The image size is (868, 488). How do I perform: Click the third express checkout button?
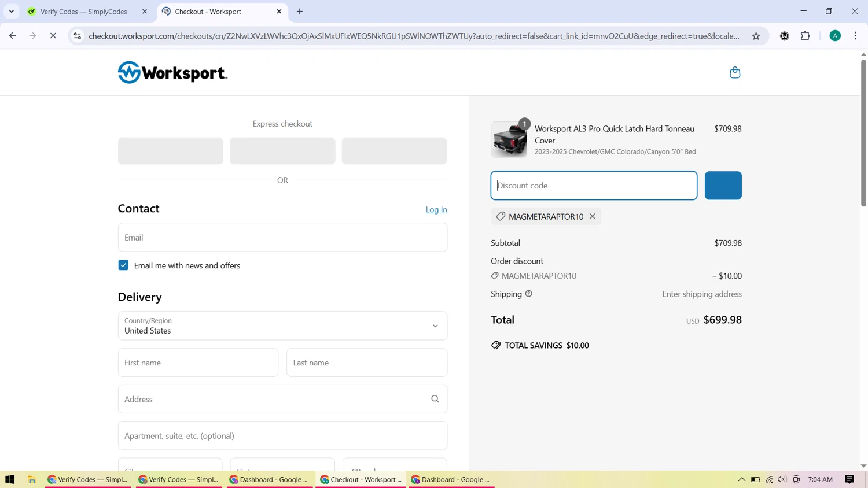pos(394,151)
